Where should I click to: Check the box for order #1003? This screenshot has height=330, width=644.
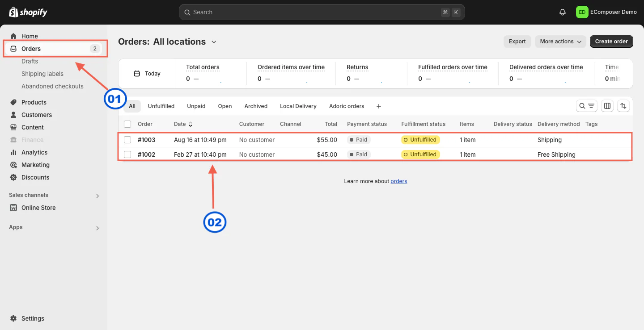[127, 140]
